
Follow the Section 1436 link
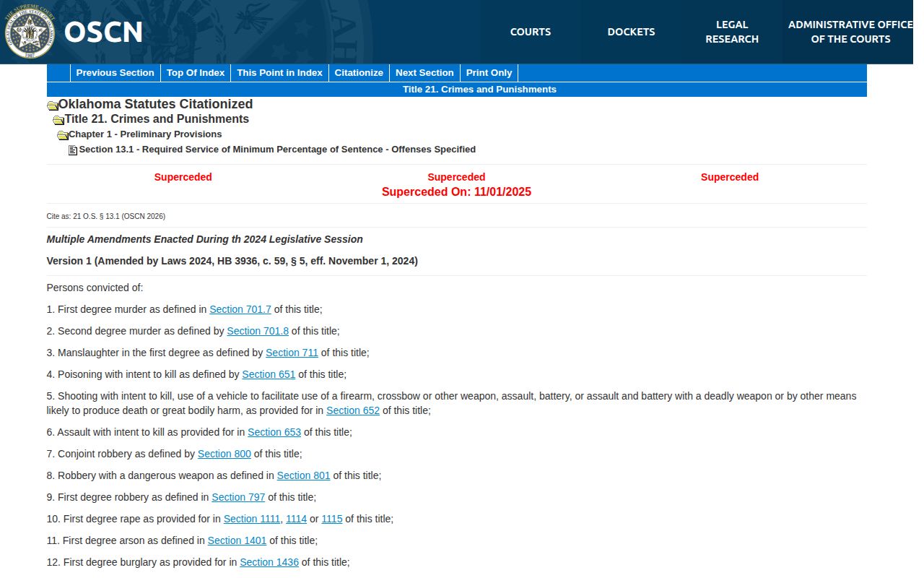(x=269, y=562)
